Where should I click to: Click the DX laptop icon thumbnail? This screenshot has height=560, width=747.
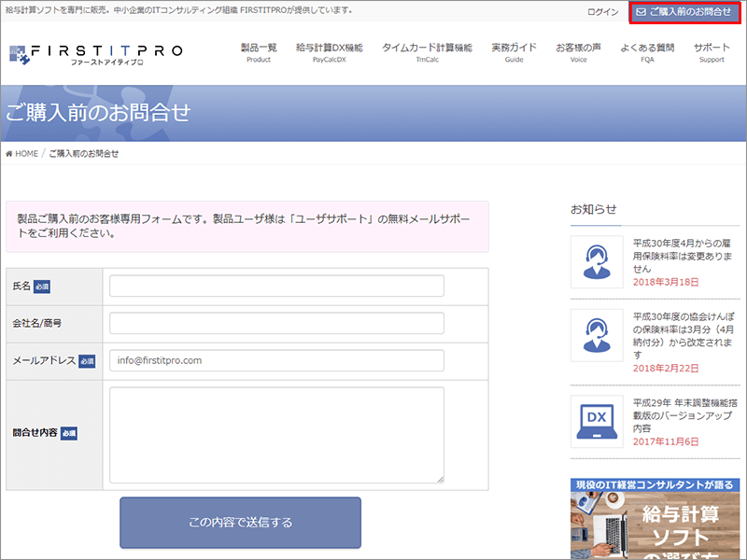coord(596,421)
